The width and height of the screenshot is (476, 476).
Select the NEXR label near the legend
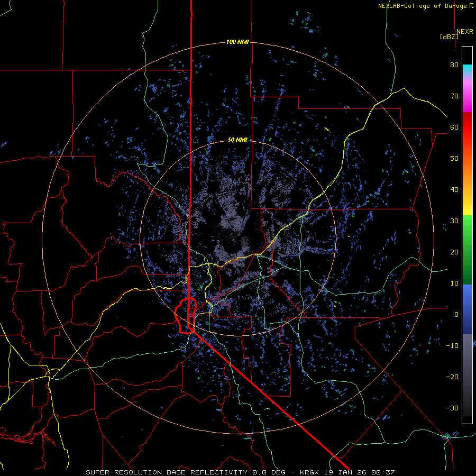[464, 32]
